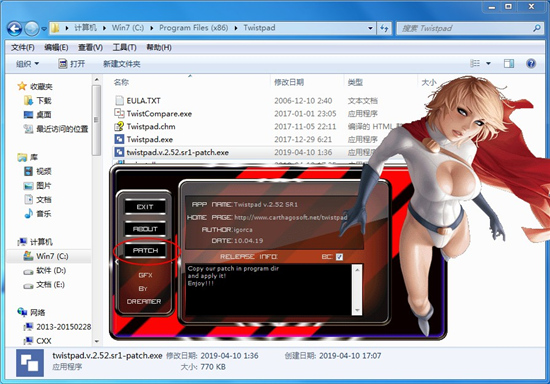
Task: Open recent locations dropdown next to Forward
Action: pos(44,29)
